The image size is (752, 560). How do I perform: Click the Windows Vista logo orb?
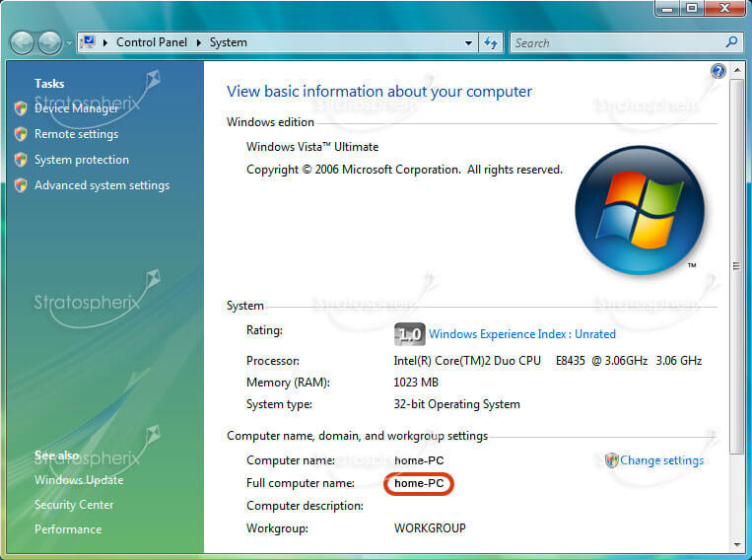click(x=640, y=210)
